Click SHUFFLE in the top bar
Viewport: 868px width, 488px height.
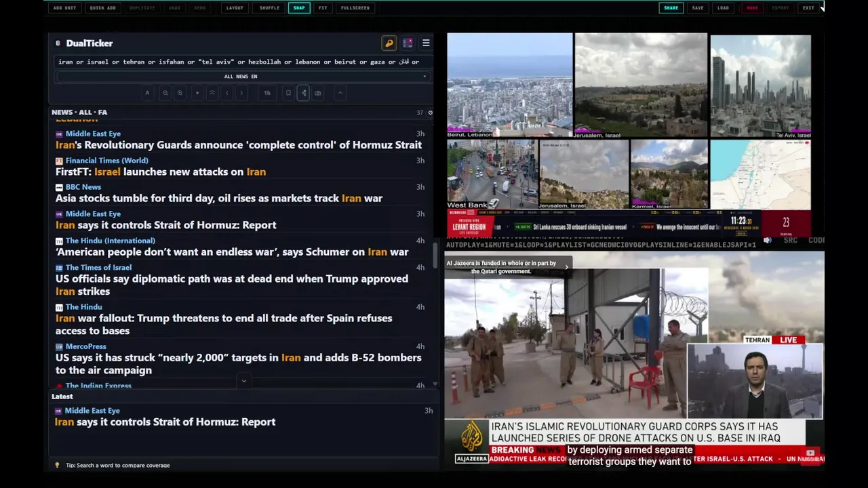[269, 8]
